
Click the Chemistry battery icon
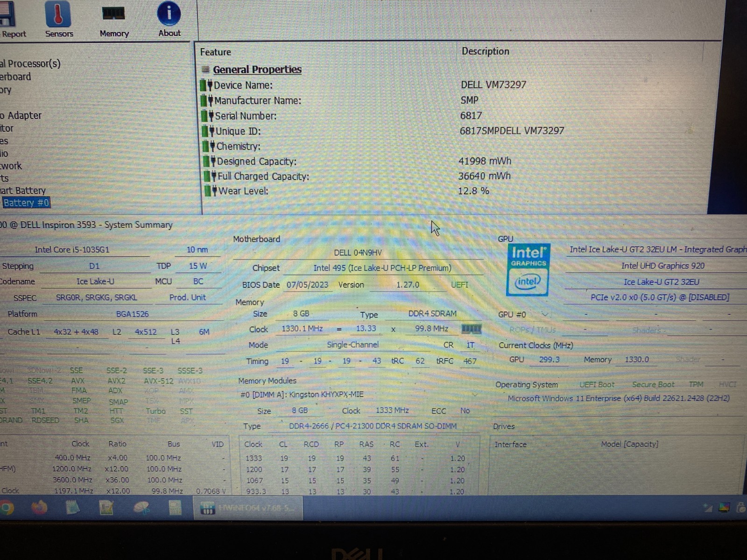(x=209, y=147)
